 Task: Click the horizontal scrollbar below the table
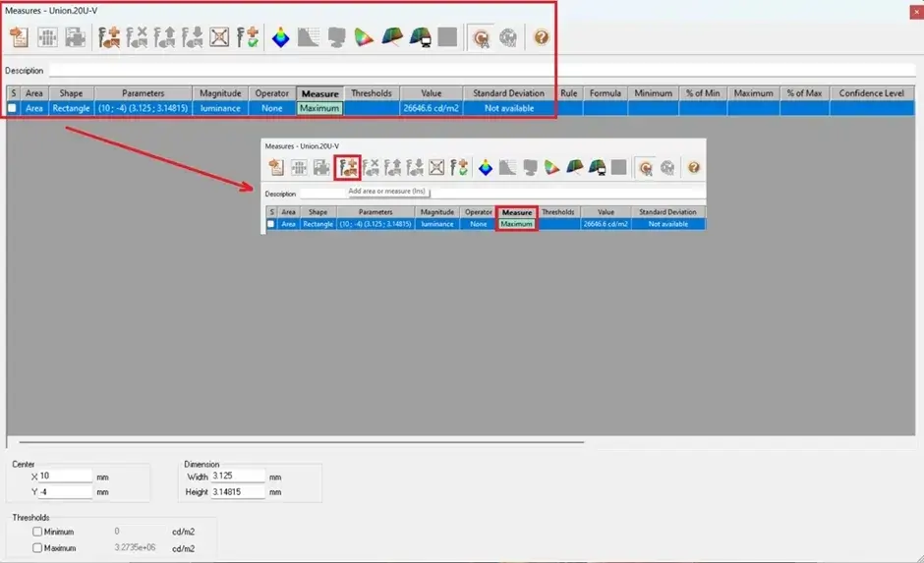(301, 441)
